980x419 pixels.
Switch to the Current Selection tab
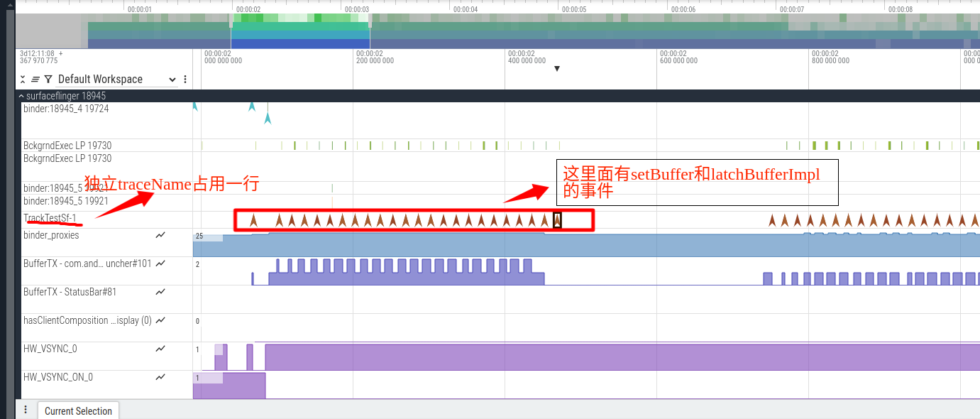click(78, 410)
